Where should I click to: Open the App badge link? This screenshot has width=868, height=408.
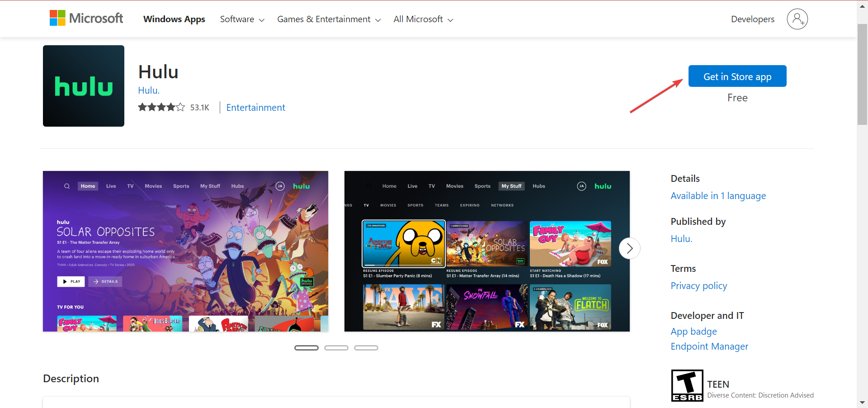pos(693,332)
